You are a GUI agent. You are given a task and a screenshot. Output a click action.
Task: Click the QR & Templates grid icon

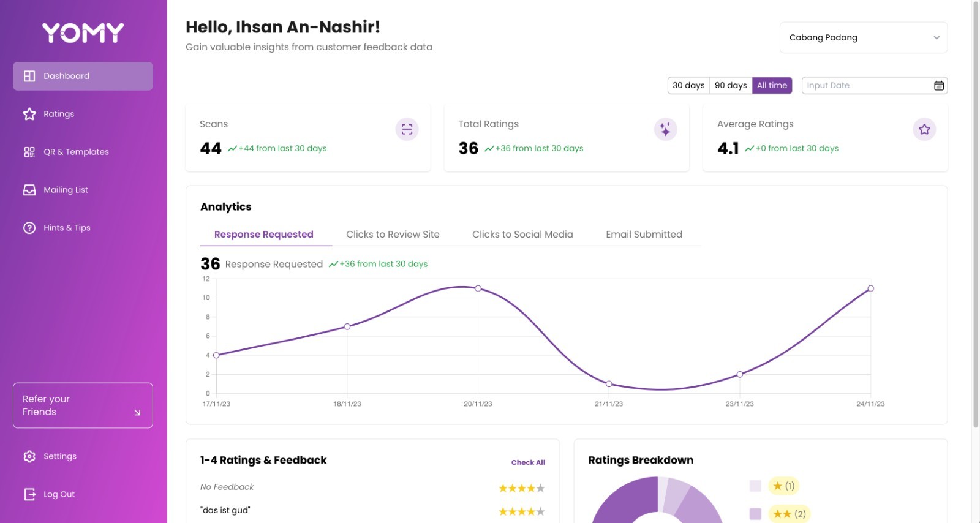tap(29, 152)
